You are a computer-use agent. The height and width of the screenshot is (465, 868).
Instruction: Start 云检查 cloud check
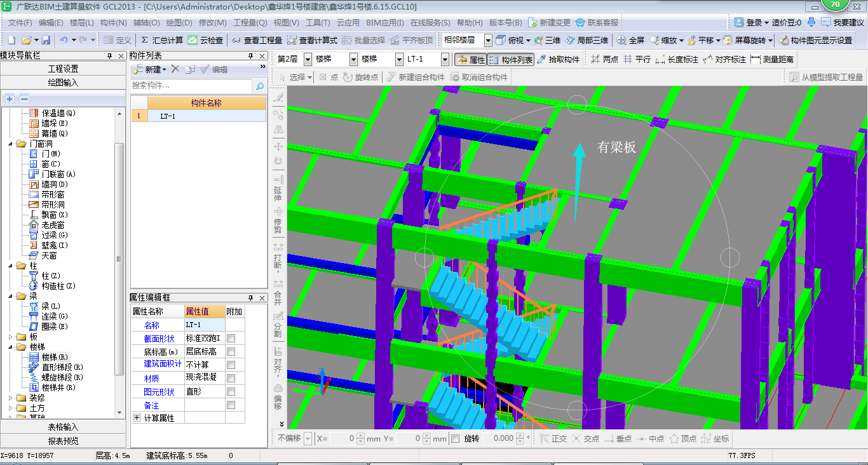tap(205, 40)
